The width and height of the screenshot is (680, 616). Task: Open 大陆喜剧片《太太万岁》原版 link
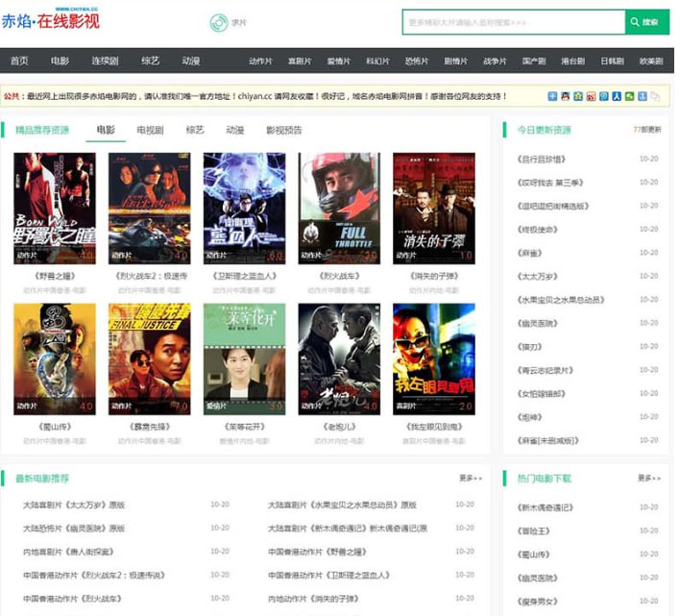coord(74,505)
